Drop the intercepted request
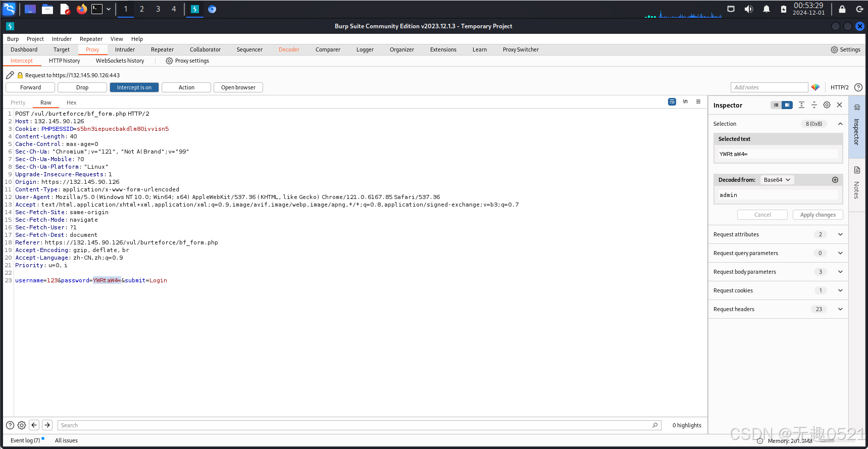 [x=82, y=87]
